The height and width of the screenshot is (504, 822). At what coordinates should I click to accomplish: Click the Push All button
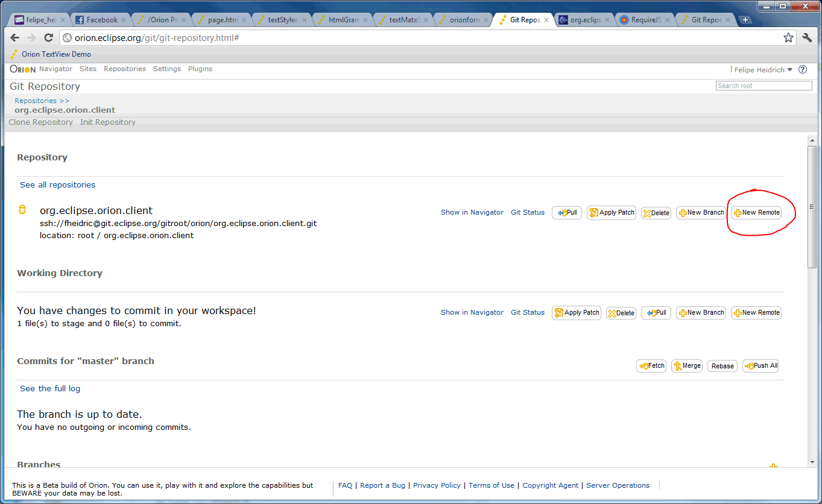(760, 366)
